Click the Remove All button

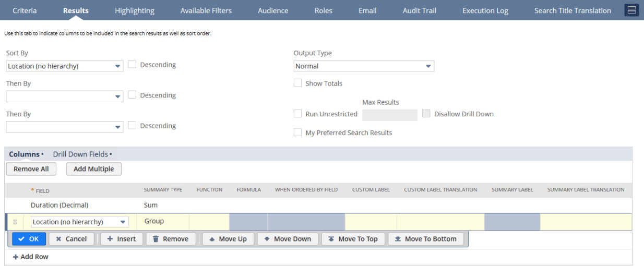[31, 169]
